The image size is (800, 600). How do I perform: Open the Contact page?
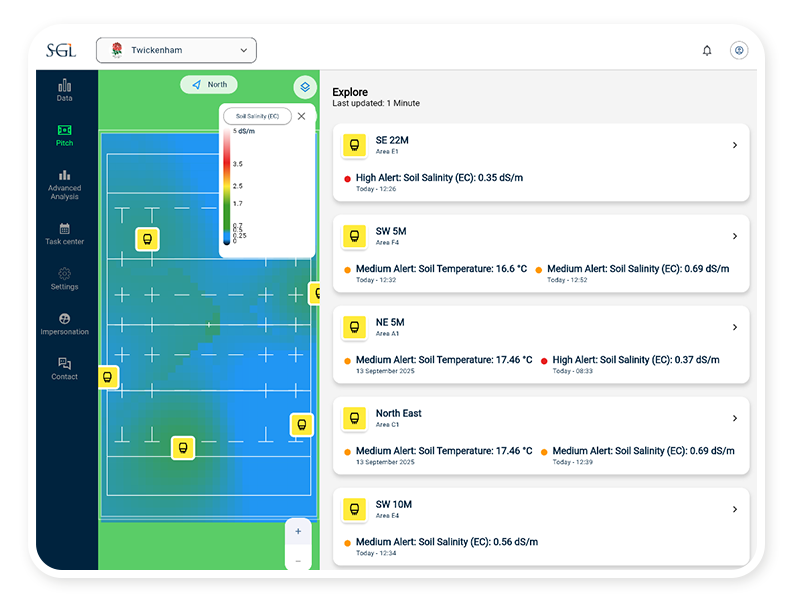[65, 369]
